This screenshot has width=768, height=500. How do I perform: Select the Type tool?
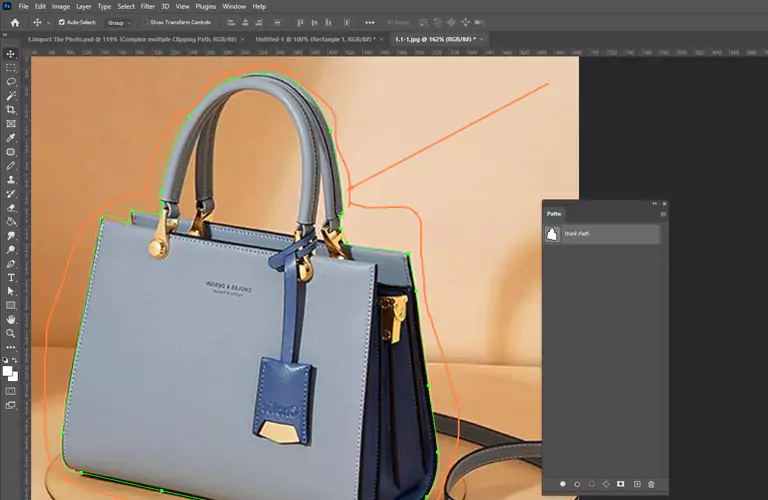click(x=11, y=277)
